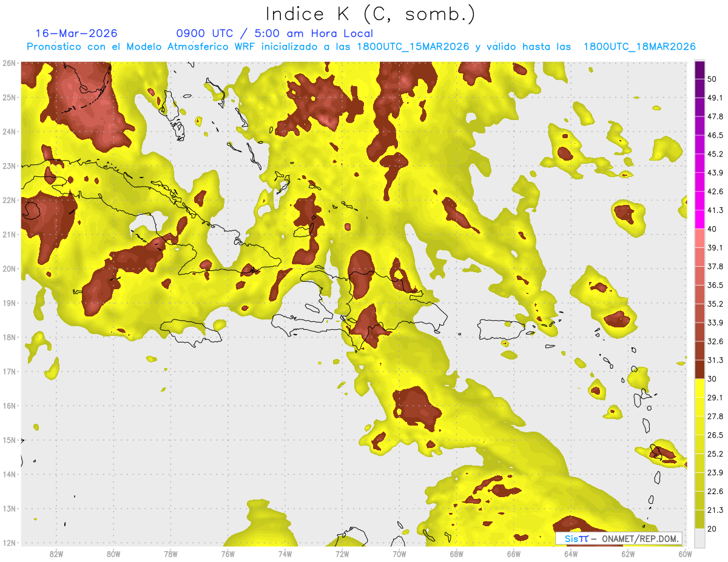Click the '64W' longitude label
The width and height of the screenshot is (728, 562).
coord(571,554)
